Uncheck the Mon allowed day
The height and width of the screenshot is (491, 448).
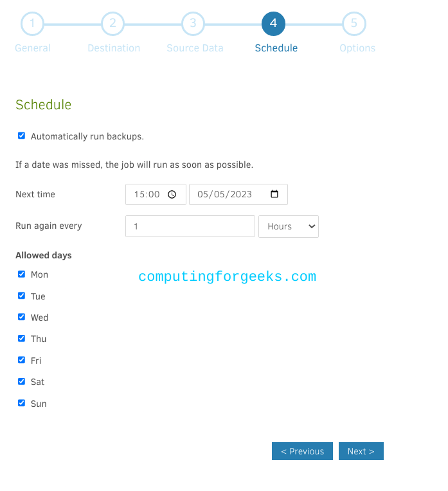coord(21,274)
